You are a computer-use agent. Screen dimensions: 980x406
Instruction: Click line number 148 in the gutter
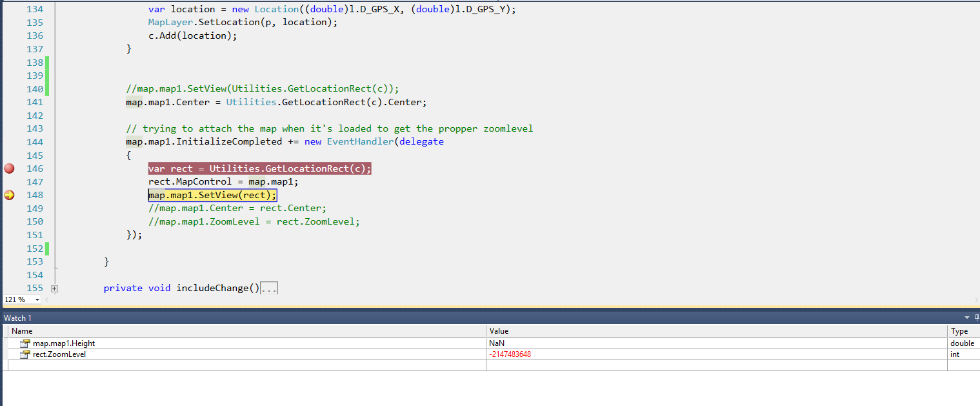coord(35,195)
